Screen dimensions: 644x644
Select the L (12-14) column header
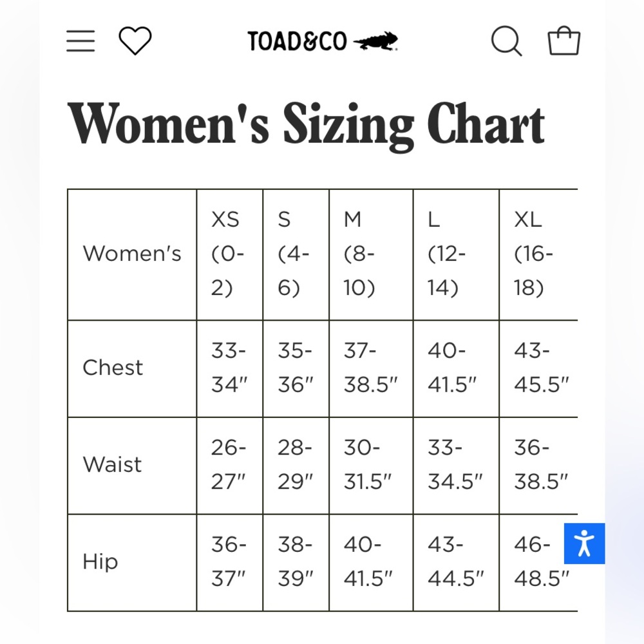coord(456,254)
